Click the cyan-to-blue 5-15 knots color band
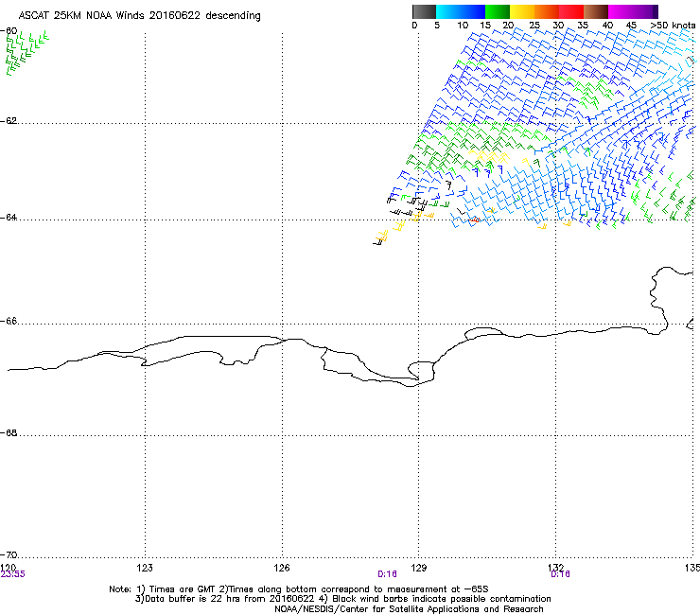This screenshot has width=700, height=615. (x=461, y=11)
